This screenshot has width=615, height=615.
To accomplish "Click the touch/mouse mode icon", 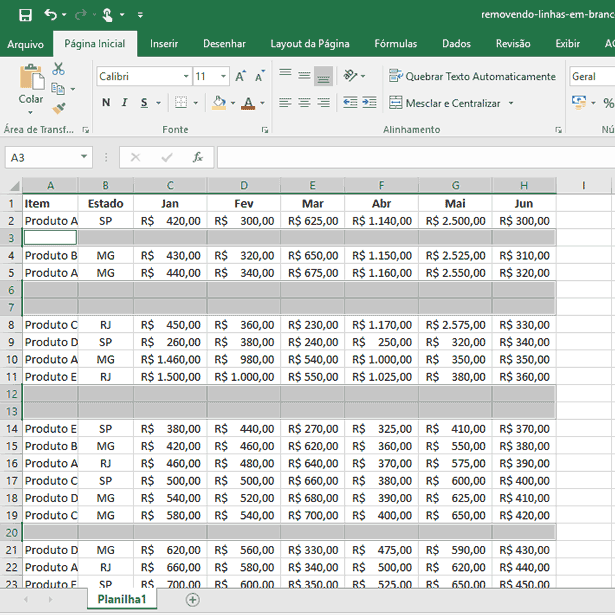I will (107, 15).
